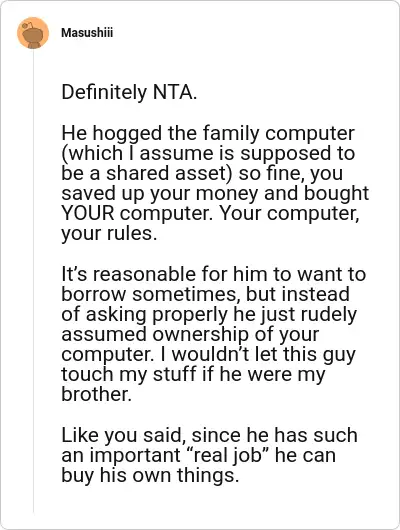
Task: Click the word "brother."
Action: pyautogui.click(x=96, y=394)
